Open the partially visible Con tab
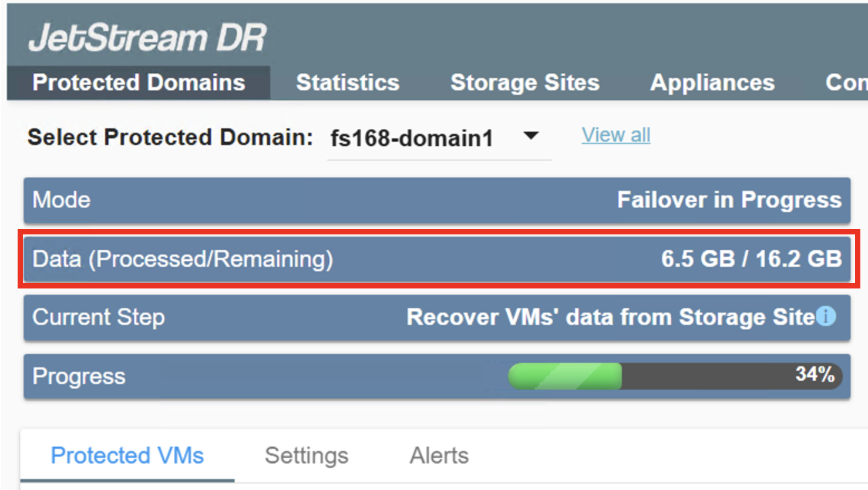 pos(846,83)
